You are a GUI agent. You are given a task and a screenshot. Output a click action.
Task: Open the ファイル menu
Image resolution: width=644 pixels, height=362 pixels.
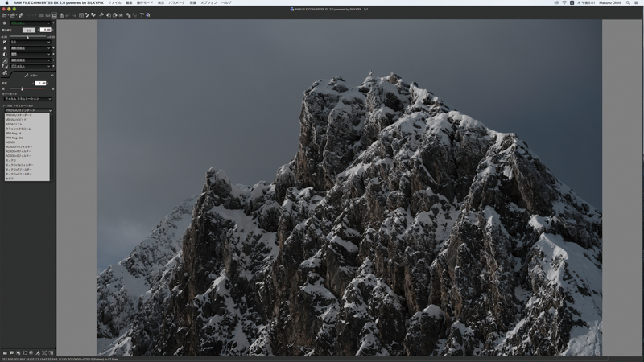[x=114, y=2]
